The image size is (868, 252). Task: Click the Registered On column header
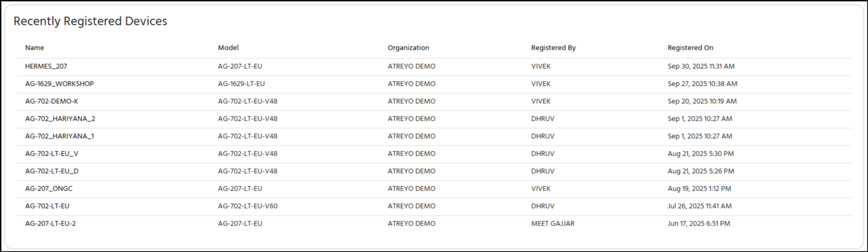[x=690, y=48]
